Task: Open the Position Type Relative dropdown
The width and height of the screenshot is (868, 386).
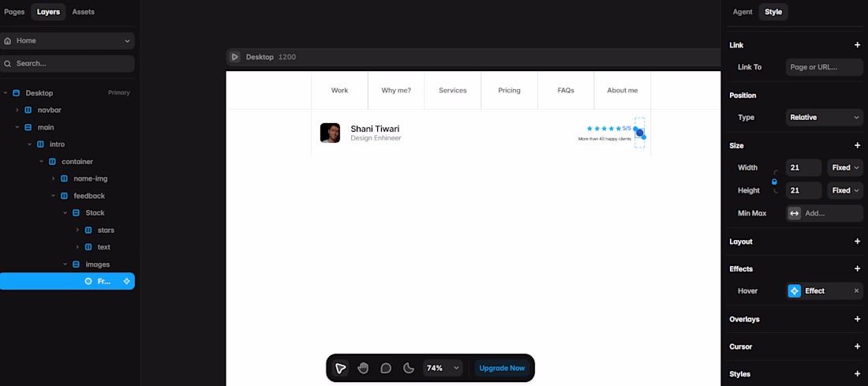Action: coord(825,118)
